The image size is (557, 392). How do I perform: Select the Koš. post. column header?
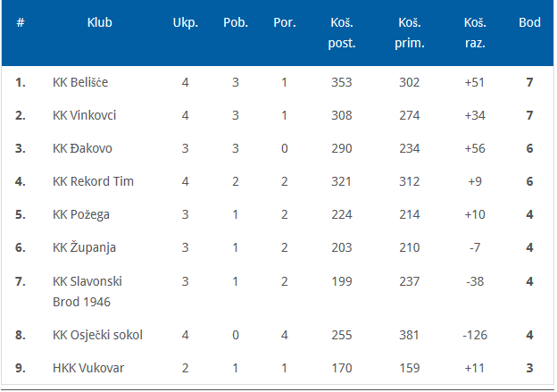tap(342, 33)
